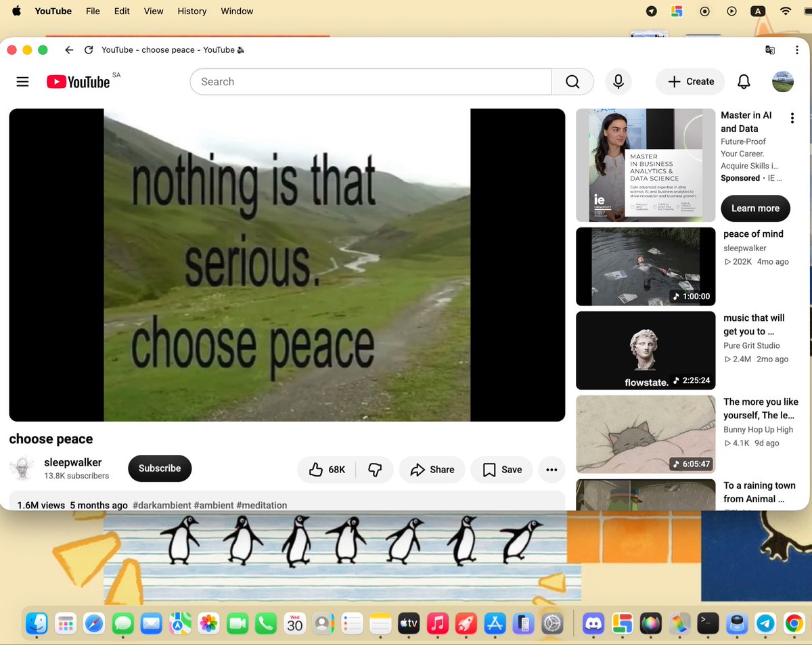
Task: Subscribe to the sleepwalker channel
Action: tap(160, 468)
